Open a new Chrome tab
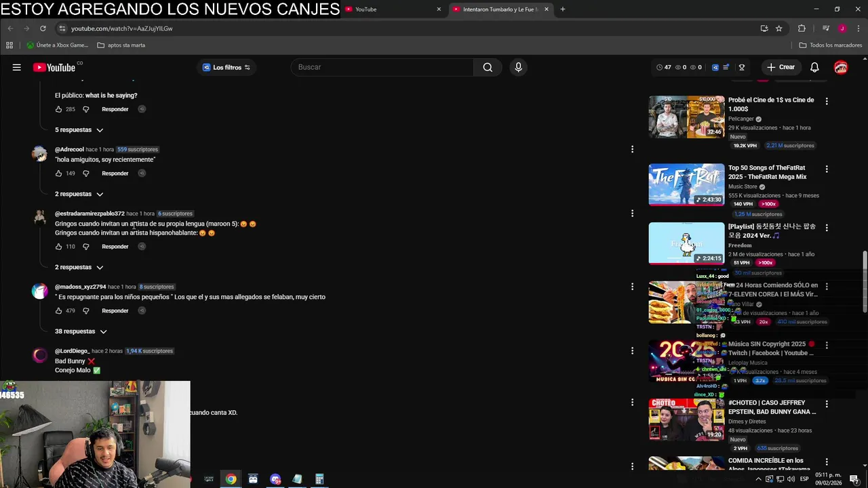 [x=562, y=9]
